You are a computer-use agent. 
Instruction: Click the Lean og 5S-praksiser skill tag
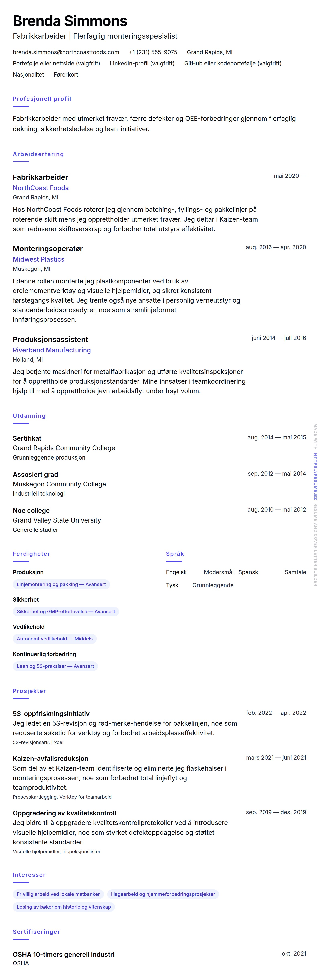pyautogui.click(x=55, y=667)
